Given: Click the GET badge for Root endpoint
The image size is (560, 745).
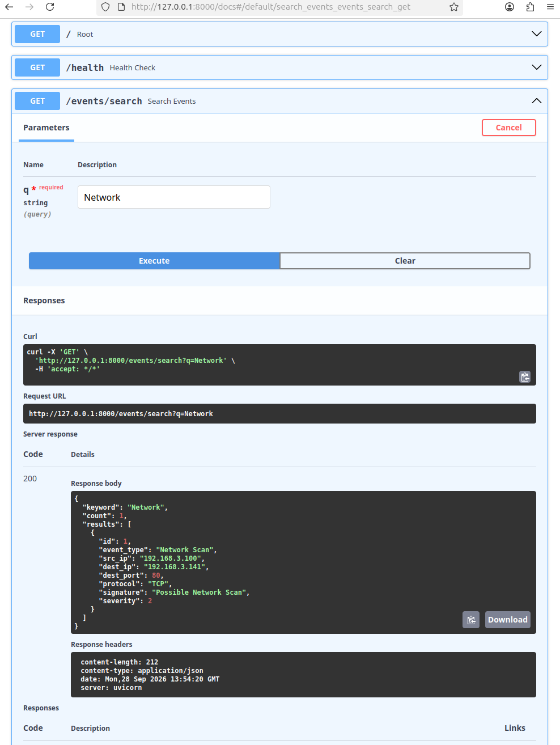Looking at the screenshot, I should 37,34.
